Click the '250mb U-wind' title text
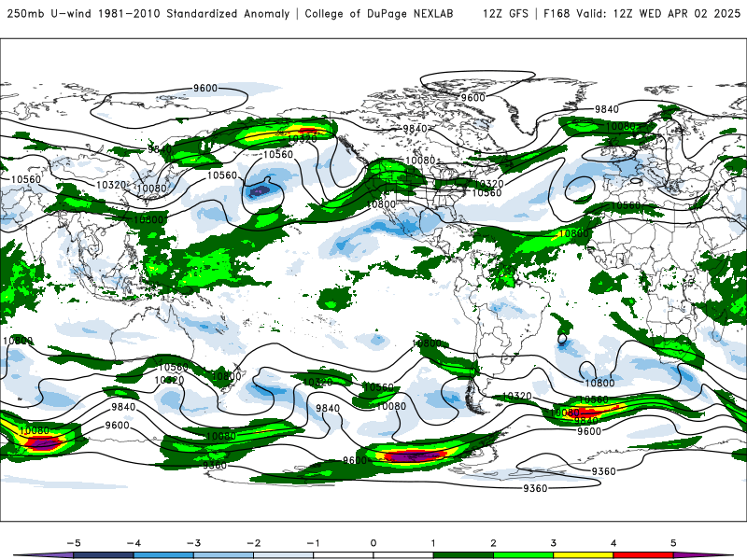Image resolution: width=747 pixels, height=560 pixels. tap(49, 13)
